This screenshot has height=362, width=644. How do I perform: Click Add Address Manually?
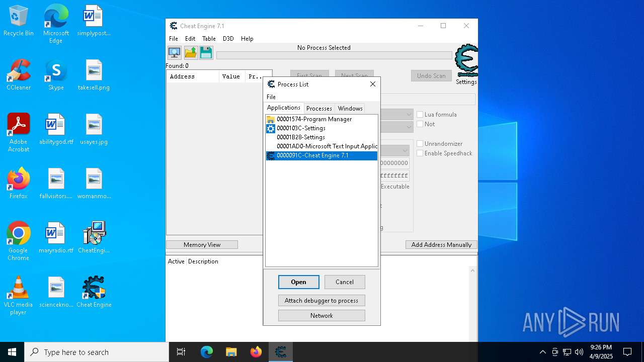point(441,245)
